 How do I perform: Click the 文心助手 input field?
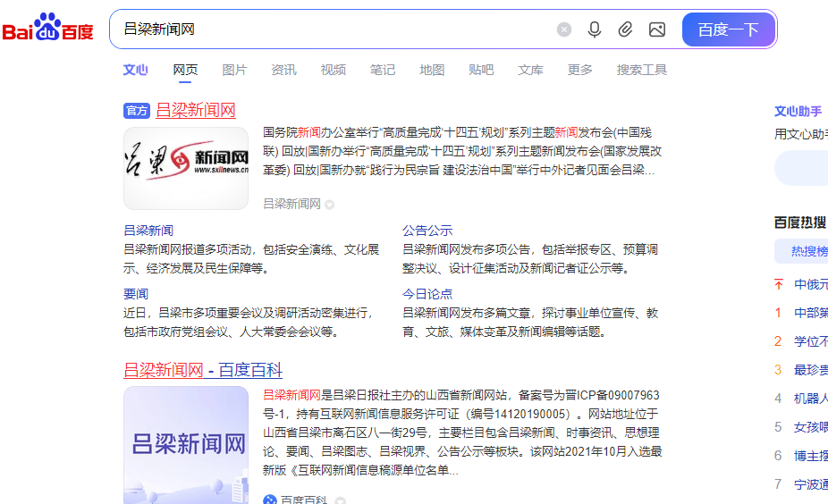[801, 168]
